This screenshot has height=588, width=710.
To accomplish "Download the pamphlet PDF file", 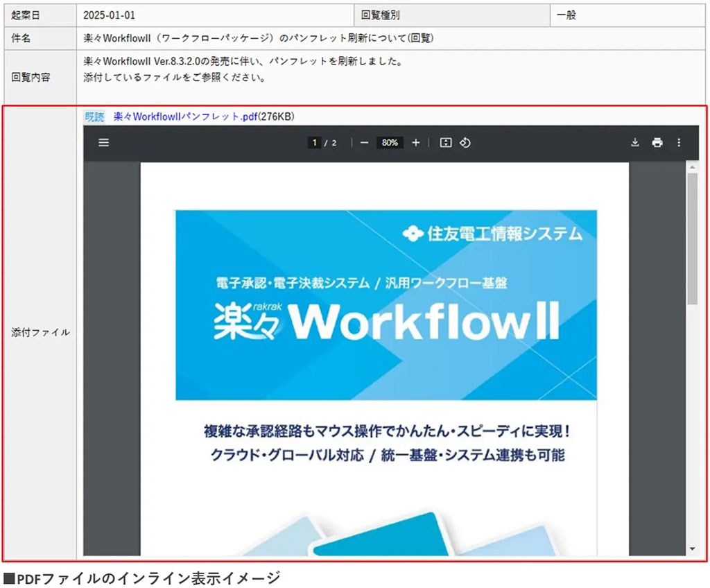I will coord(634,143).
